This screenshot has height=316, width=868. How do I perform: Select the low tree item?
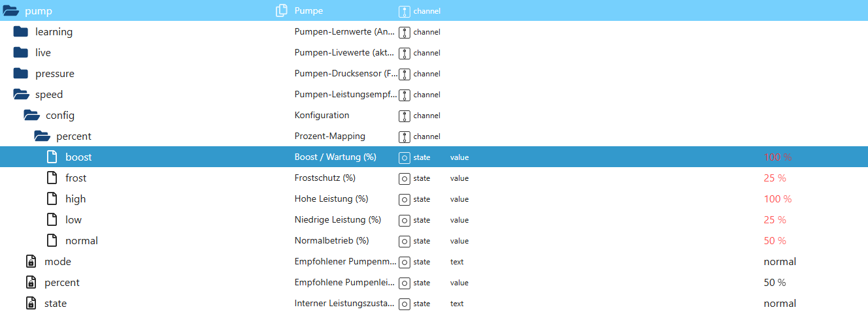pyautogui.click(x=73, y=220)
